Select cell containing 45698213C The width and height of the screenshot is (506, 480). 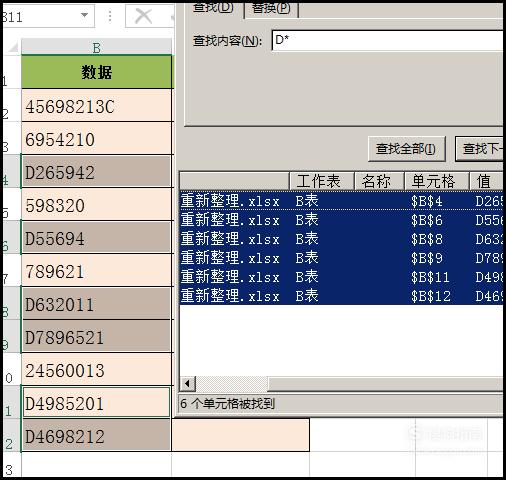click(97, 106)
